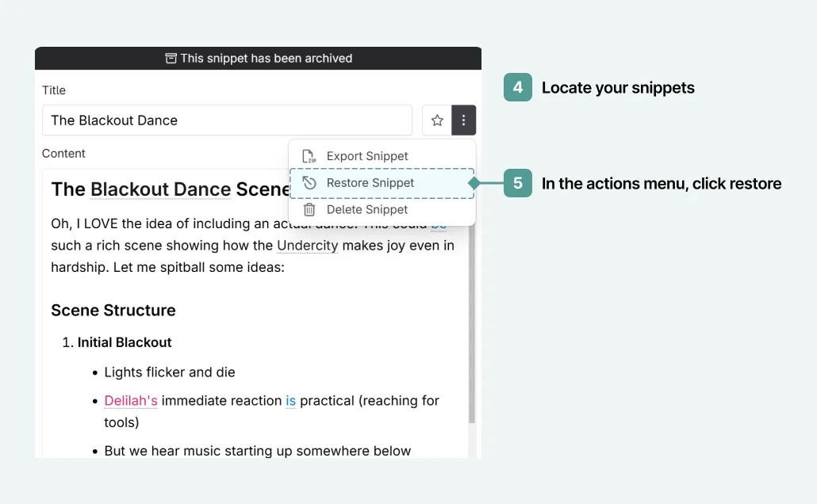The height and width of the screenshot is (504, 817).
Task: Click the restore arrow icon in the menu
Action: click(x=309, y=182)
